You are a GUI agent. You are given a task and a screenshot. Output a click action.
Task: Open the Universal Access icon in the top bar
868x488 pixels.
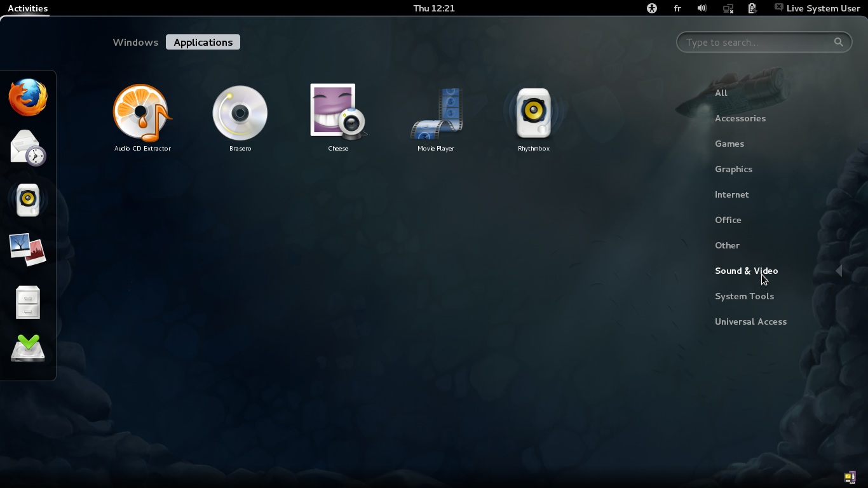(652, 8)
